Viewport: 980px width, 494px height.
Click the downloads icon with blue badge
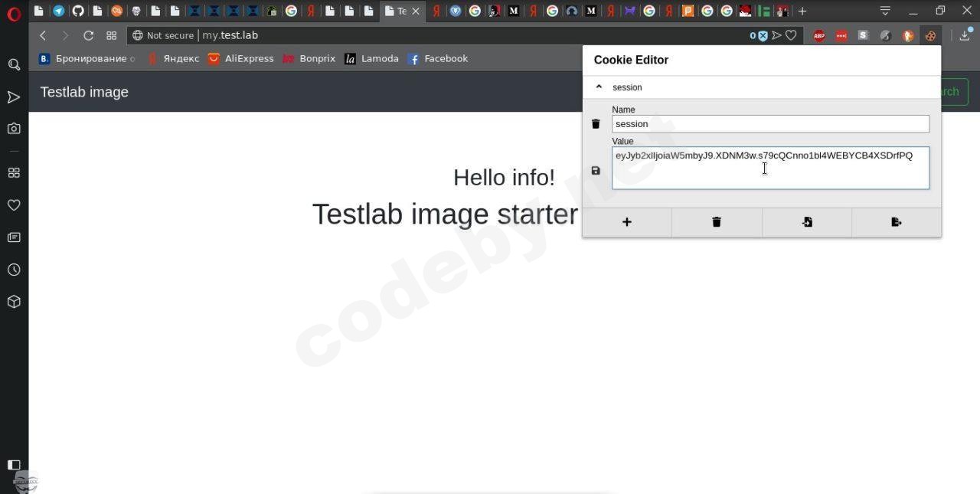click(964, 36)
